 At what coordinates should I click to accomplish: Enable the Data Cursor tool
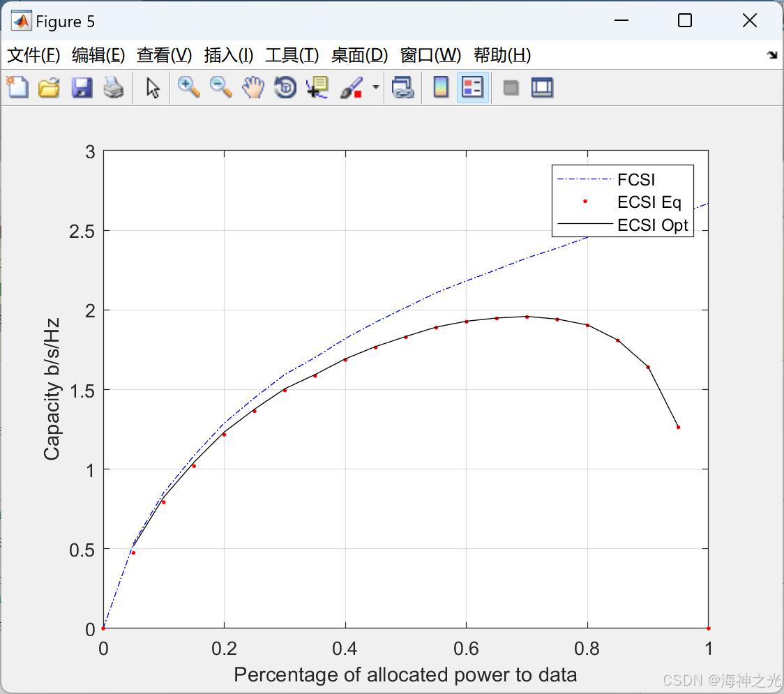[x=317, y=87]
